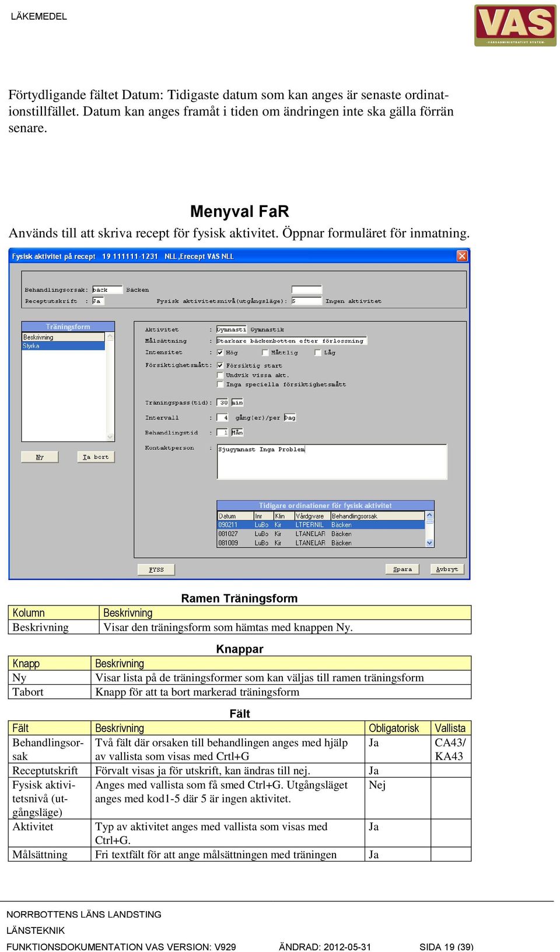Click the Spara button

pyautogui.click(x=402, y=569)
